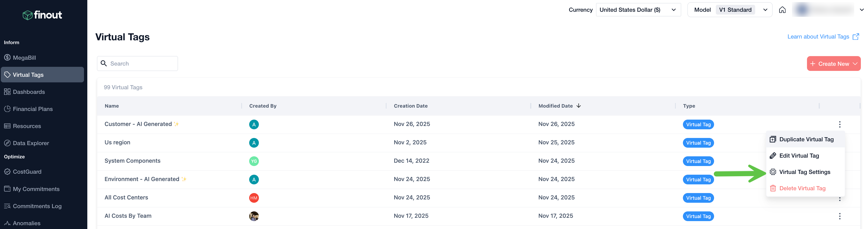Open Financial Plans page
Image resolution: width=868 pixels, height=229 pixels.
click(33, 109)
